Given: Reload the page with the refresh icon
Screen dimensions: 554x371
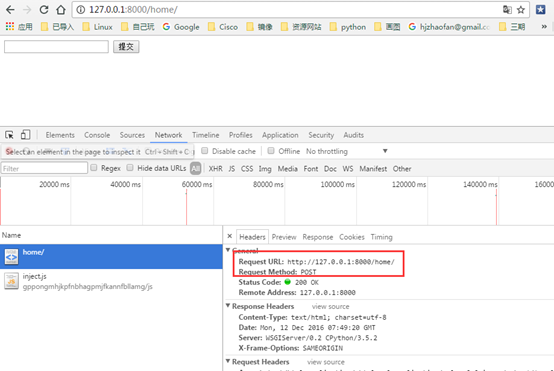Looking at the screenshot, I should 44,10.
